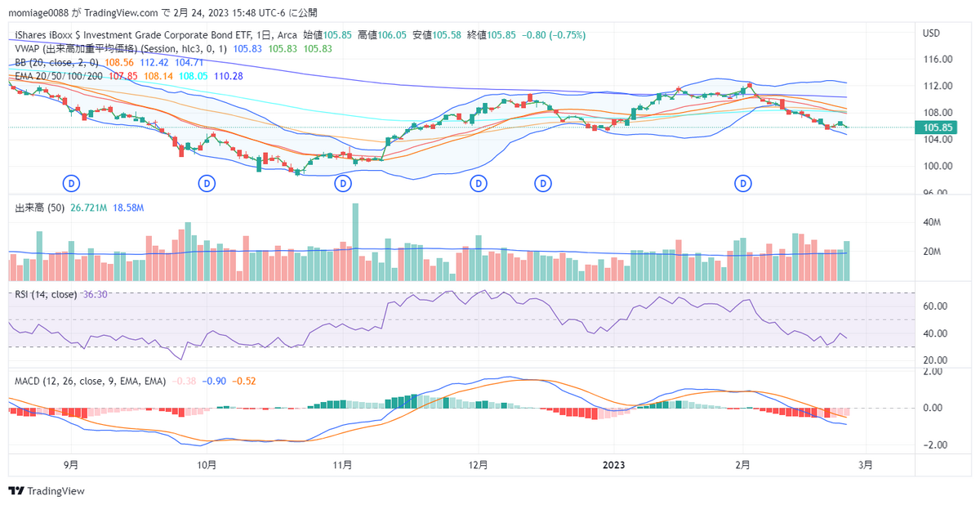The height and width of the screenshot is (505, 980).
Task: Click the 40M volume axis label
Action: coord(932,222)
